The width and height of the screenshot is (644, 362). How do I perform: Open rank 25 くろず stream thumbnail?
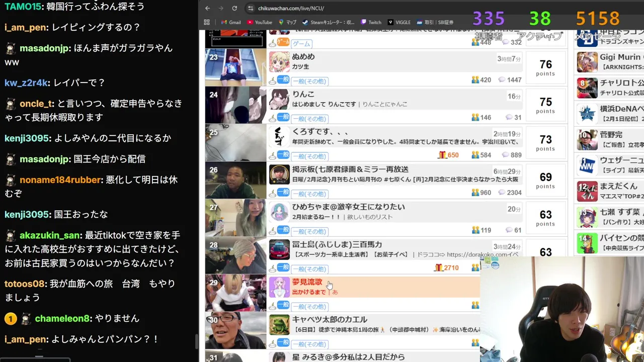(x=235, y=142)
